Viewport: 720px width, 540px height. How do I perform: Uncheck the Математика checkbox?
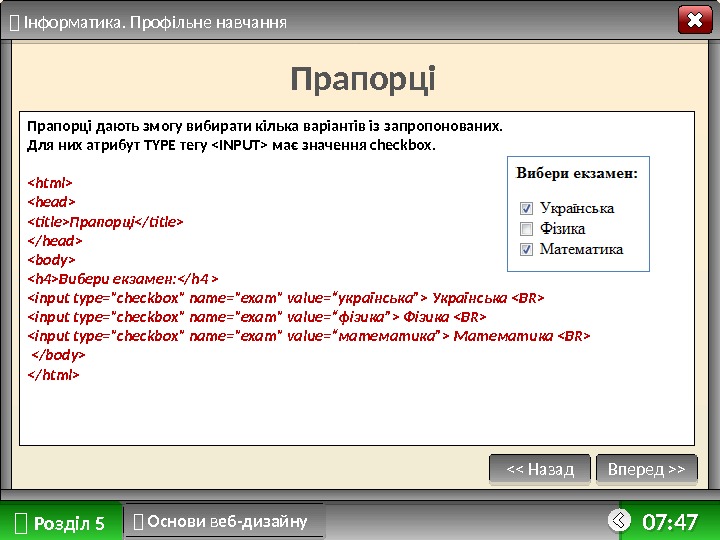coord(526,249)
